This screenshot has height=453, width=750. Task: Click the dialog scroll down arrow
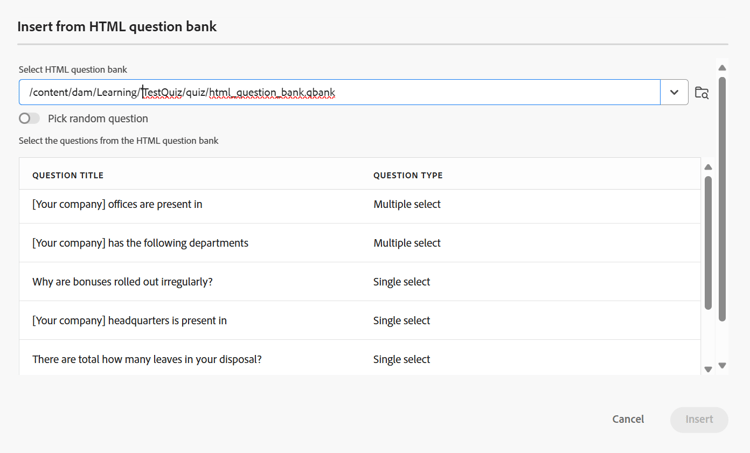(x=722, y=366)
